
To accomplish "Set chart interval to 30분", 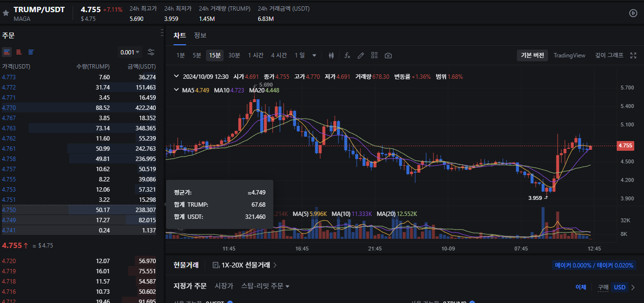I will [234, 55].
